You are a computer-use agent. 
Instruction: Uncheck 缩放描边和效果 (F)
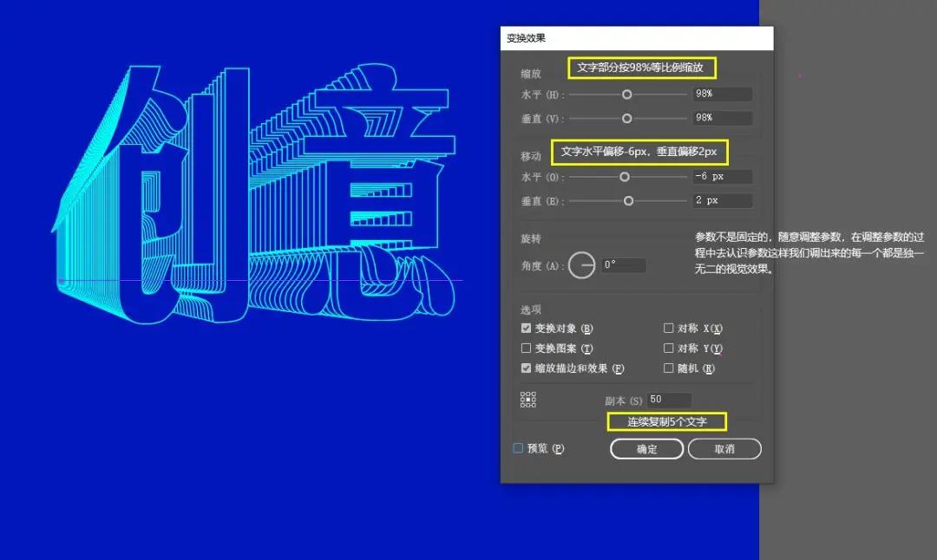tap(526, 368)
